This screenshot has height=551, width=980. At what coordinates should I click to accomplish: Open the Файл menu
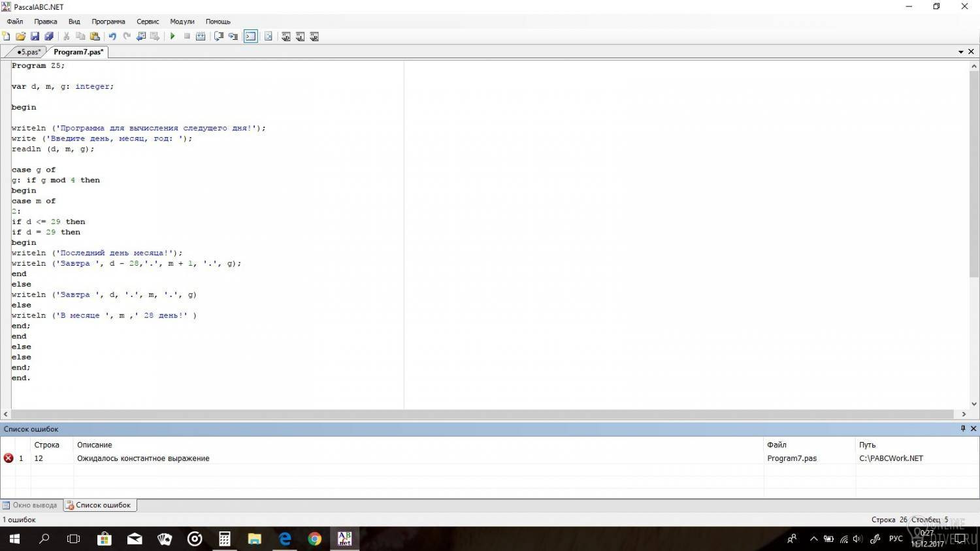15,22
